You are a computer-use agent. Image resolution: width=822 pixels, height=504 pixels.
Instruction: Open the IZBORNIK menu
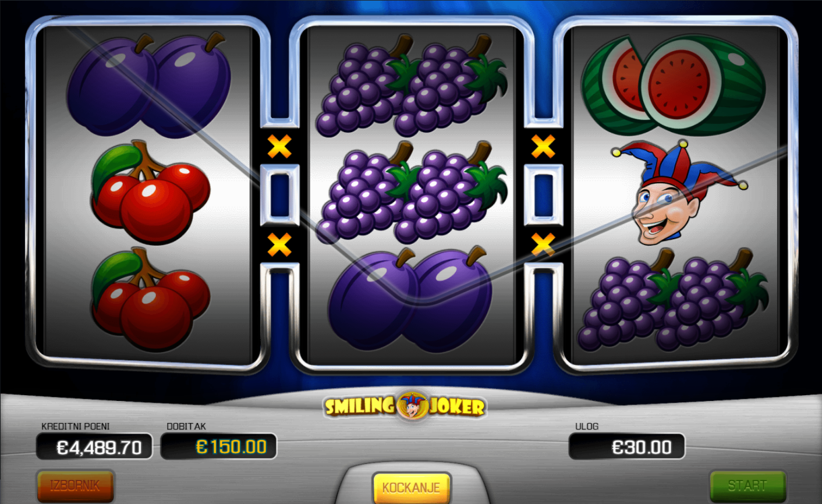coord(76,486)
